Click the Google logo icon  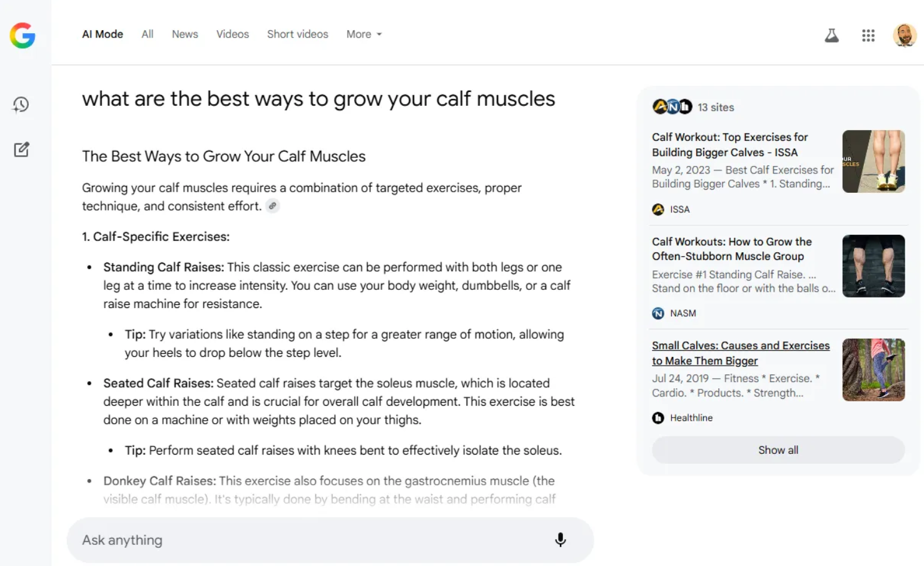(x=23, y=36)
